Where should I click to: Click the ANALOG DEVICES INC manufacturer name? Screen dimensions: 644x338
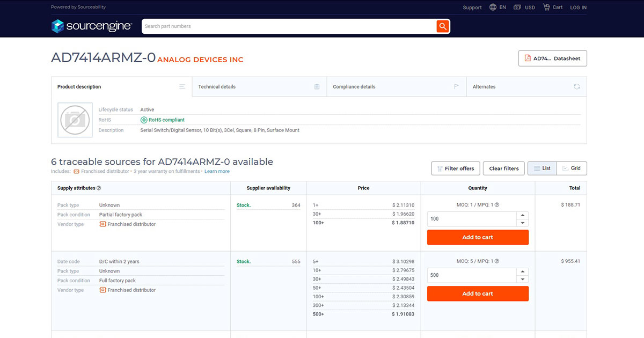pos(200,60)
